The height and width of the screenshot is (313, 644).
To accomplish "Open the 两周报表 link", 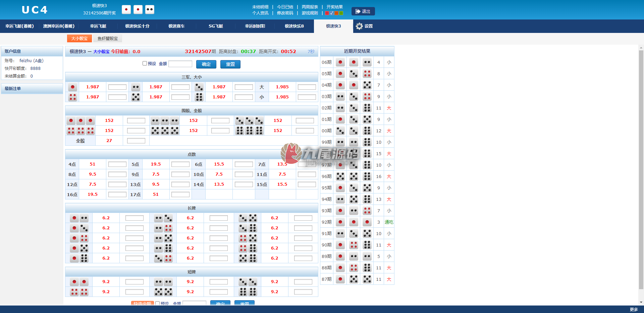I will (x=310, y=7).
